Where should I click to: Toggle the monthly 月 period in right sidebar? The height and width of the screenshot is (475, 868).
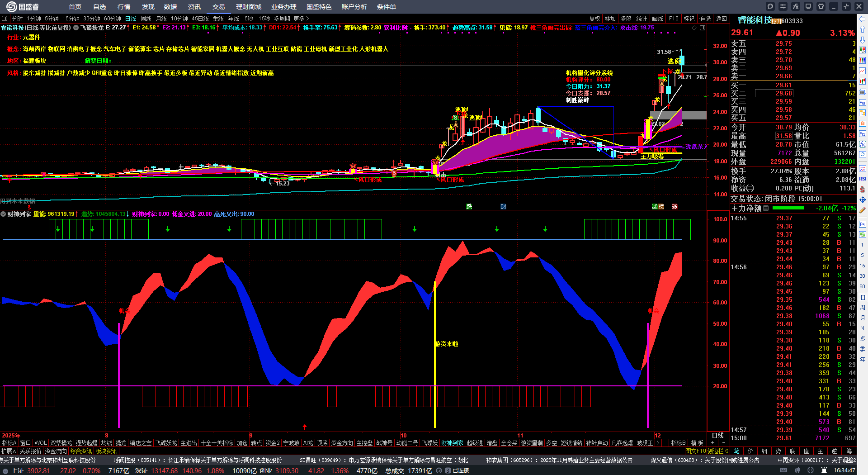(863, 318)
